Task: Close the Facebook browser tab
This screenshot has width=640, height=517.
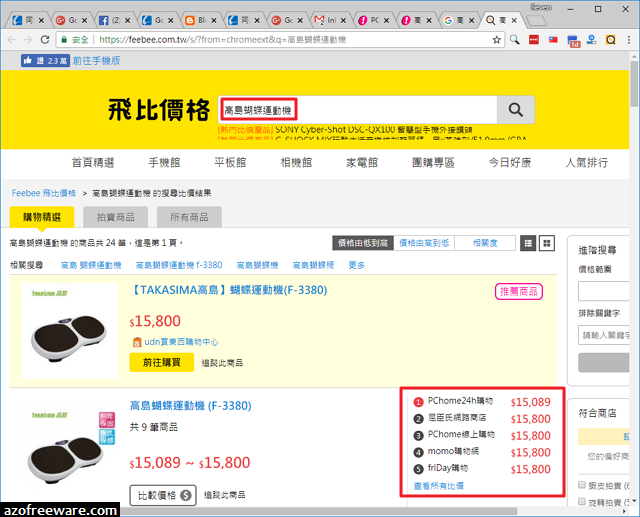Action: click(127, 20)
